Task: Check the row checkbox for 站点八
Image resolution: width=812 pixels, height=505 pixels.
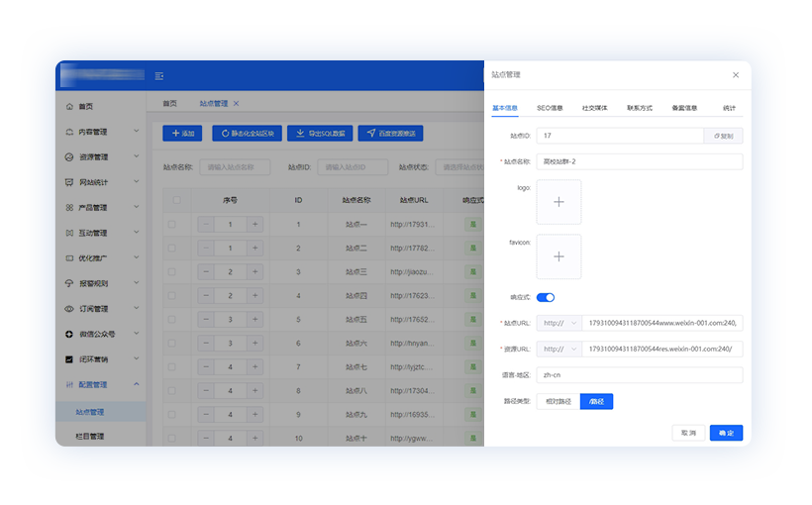Action: pyautogui.click(x=172, y=391)
